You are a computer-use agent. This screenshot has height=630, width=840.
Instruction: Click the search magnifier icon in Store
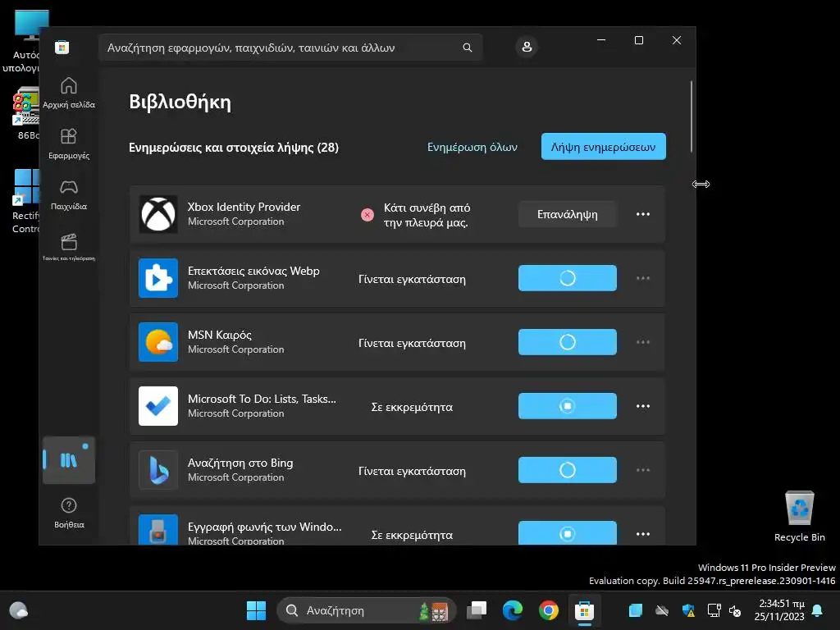467,48
